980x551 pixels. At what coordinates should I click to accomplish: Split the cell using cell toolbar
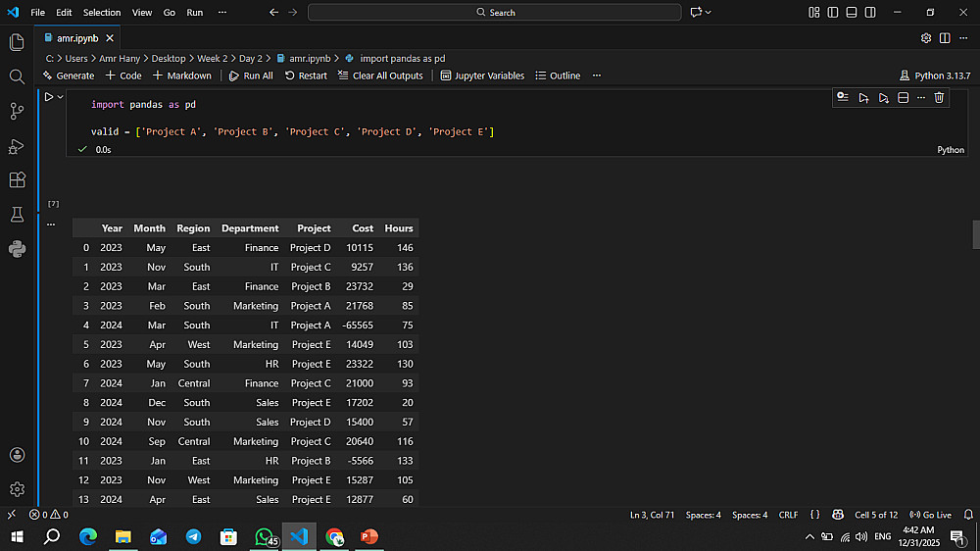pyautogui.click(x=904, y=98)
